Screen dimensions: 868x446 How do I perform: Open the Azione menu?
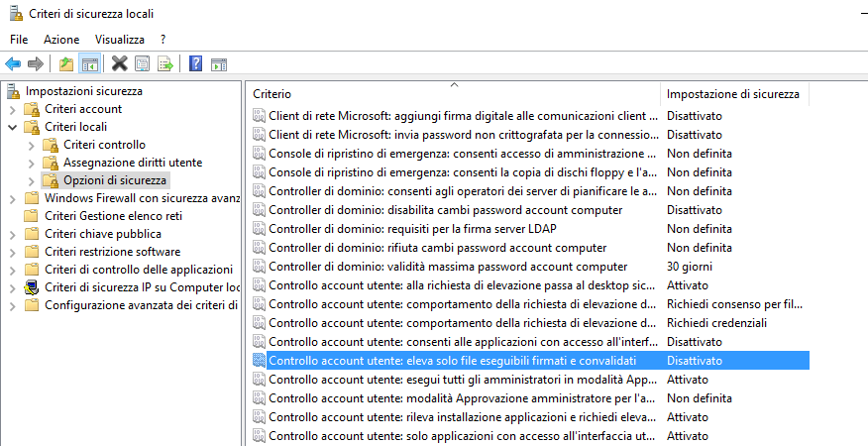(x=61, y=39)
